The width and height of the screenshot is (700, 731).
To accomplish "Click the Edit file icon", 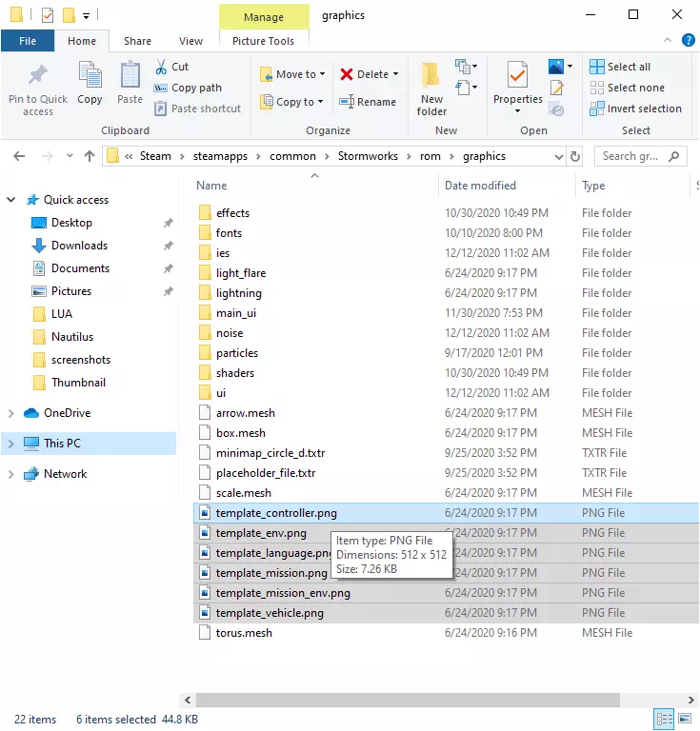I will pos(556,88).
